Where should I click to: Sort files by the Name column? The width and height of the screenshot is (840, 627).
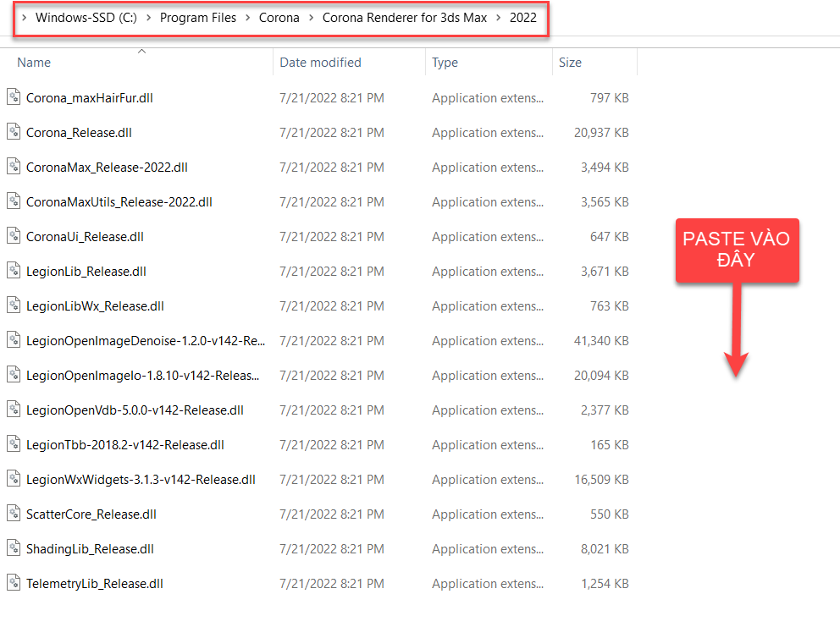click(34, 63)
